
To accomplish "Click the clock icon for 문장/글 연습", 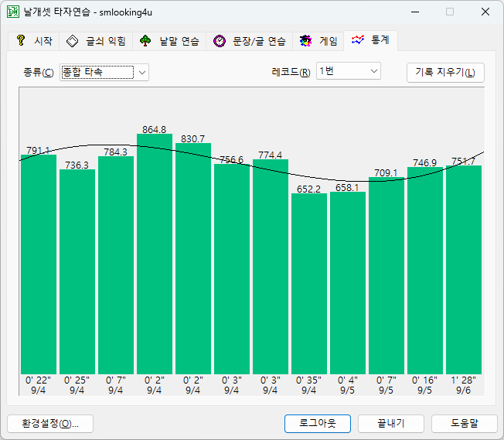I will click(x=220, y=41).
